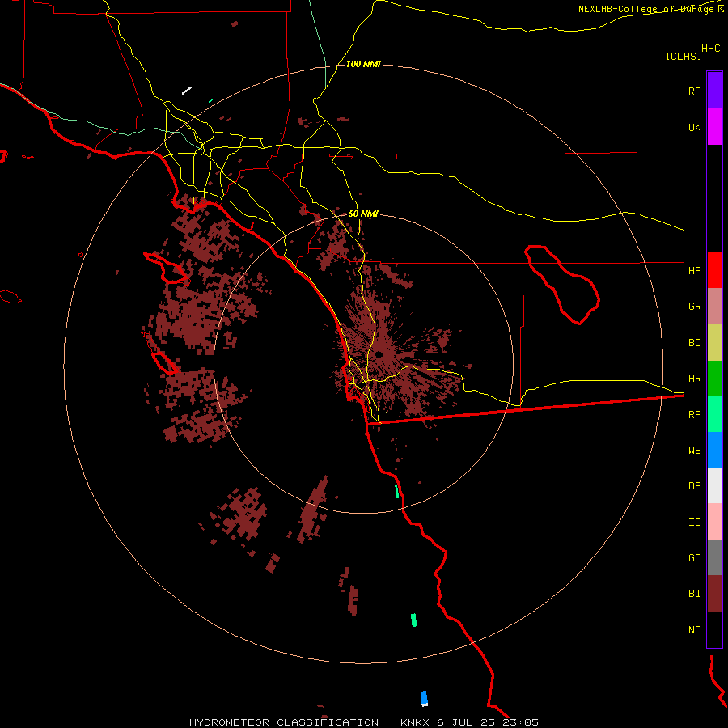
Task: Click the NEXLAB-College of DuPage credit
Action: (x=645, y=9)
